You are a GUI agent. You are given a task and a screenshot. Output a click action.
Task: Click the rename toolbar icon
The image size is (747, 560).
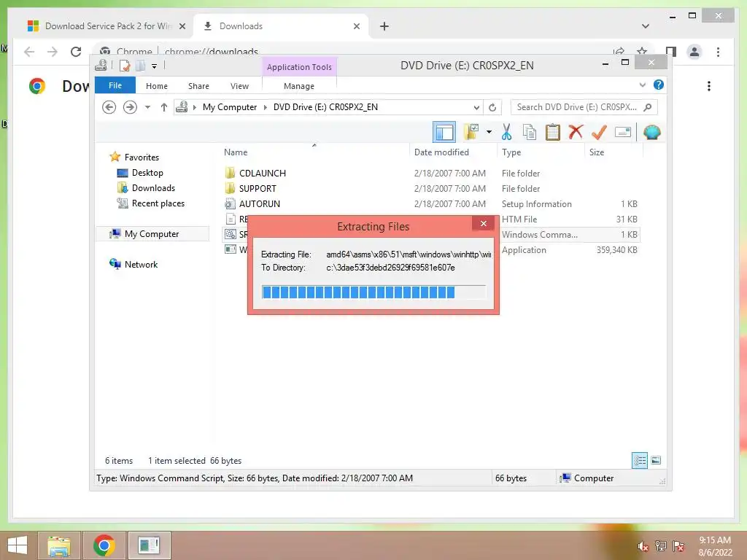tap(623, 132)
